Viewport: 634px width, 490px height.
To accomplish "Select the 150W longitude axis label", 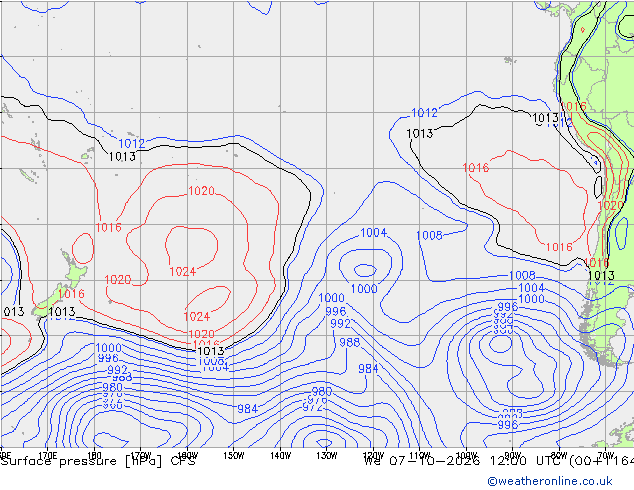I will pyautogui.click(x=234, y=455).
